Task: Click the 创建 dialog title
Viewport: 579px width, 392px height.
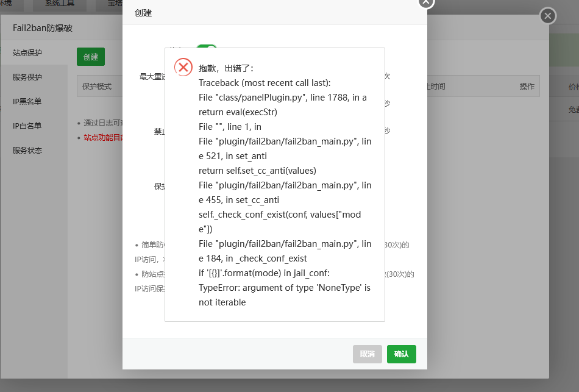Action: [143, 13]
